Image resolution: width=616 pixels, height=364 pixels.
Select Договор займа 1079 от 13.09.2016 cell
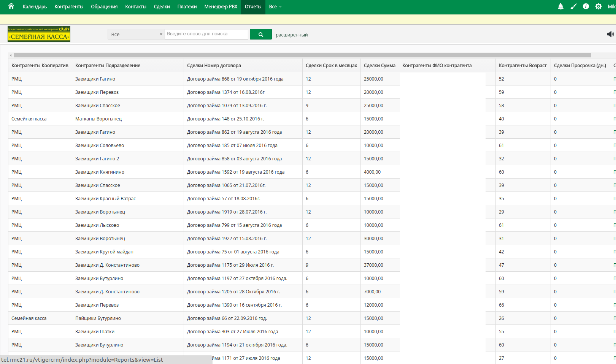[x=243, y=105]
